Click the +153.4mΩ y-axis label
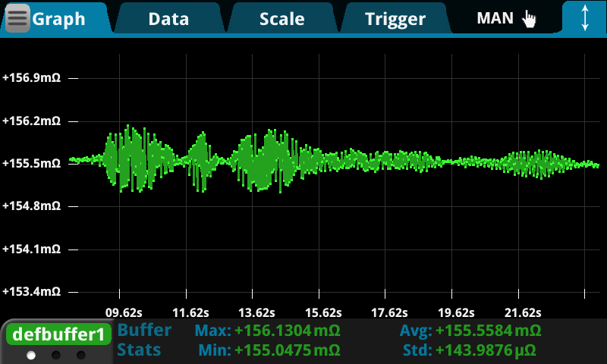Image resolution: width=607 pixels, height=364 pixels. [32, 291]
